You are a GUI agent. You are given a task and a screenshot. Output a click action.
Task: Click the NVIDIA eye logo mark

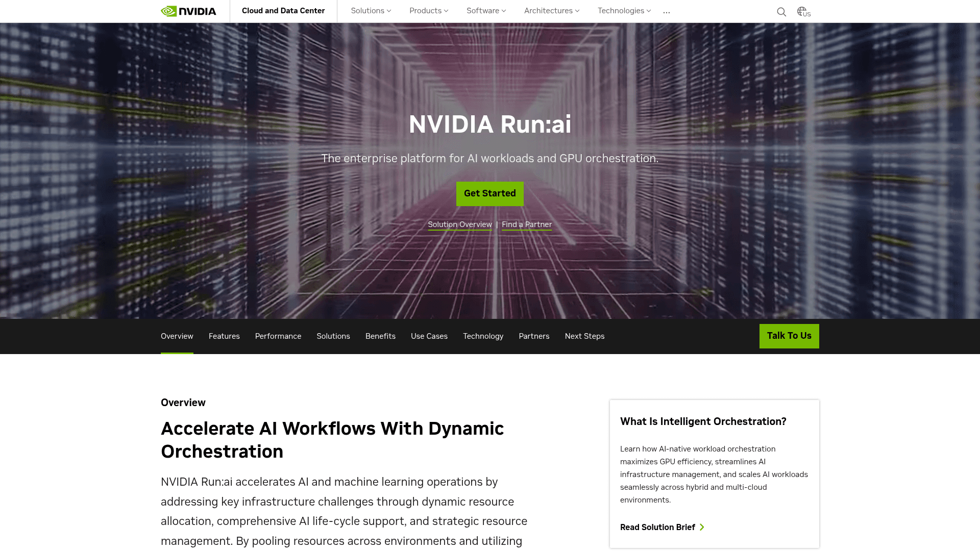[168, 10]
